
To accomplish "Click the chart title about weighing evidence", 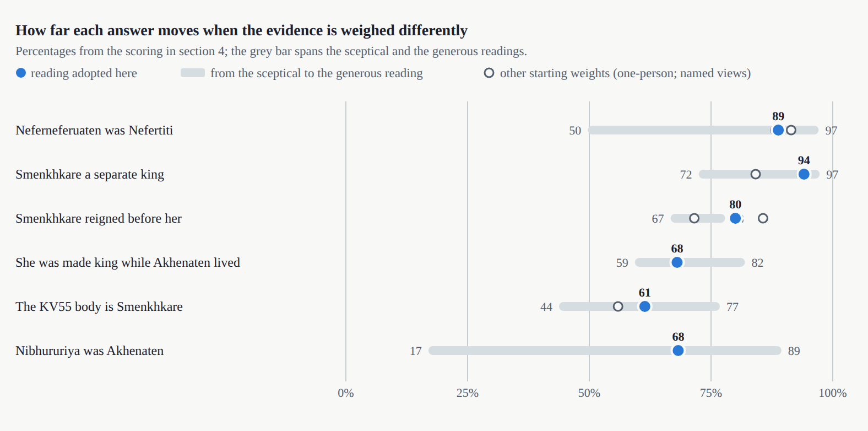I will click(x=241, y=30).
